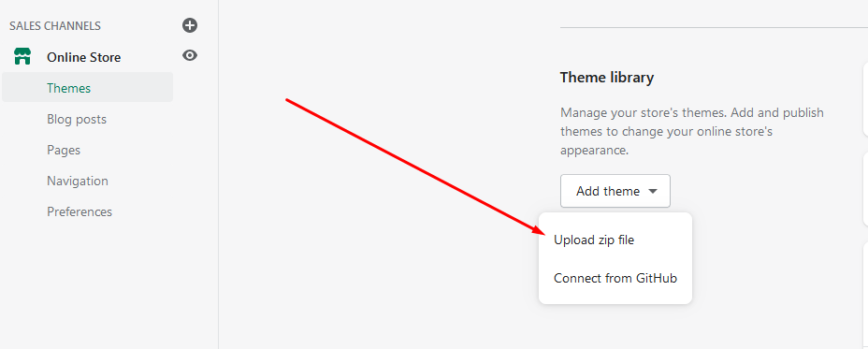View online store via the eye icon

[x=190, y=55]
